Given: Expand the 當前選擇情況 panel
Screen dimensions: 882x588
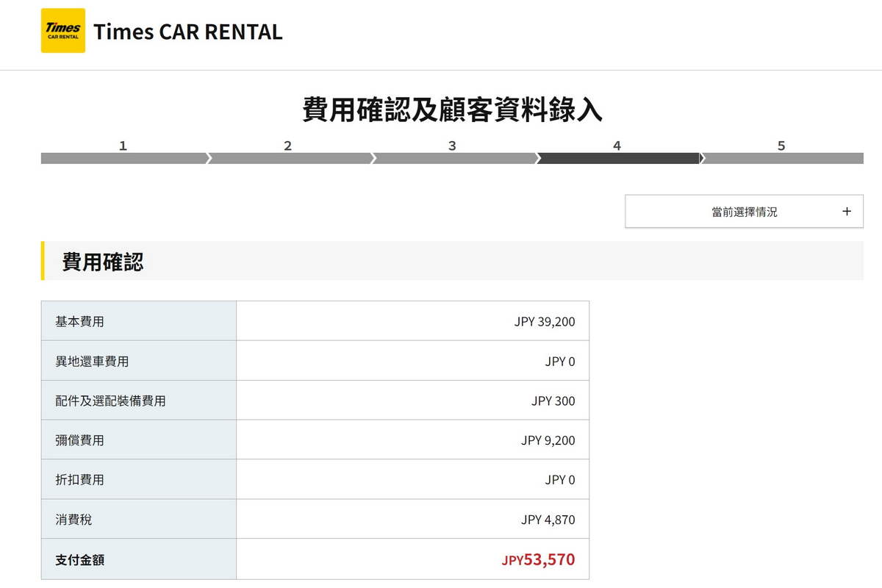Looking at the screenshot, I should pos(744,212).
